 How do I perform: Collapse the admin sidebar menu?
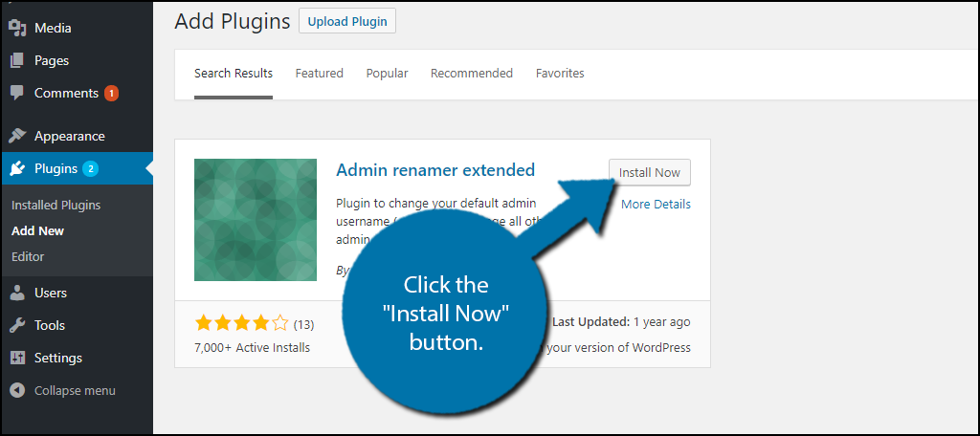[63, 390]
